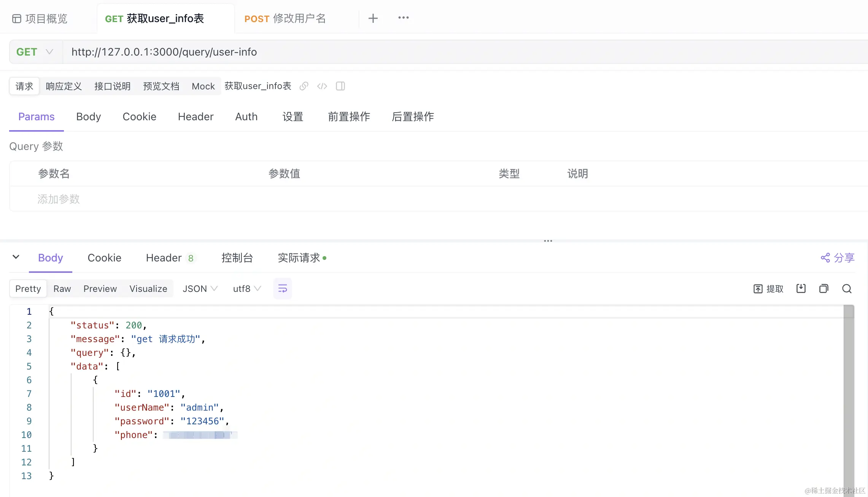Click the request URL input field
Image resolution: width=868 pixels, height=497 pixels.
tap(456, 52)
